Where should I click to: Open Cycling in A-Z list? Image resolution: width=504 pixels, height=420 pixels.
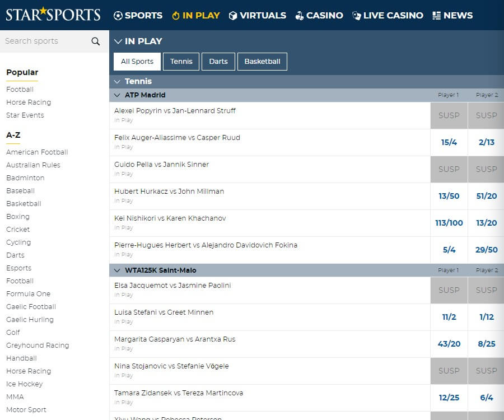click(x=18, y=242)
